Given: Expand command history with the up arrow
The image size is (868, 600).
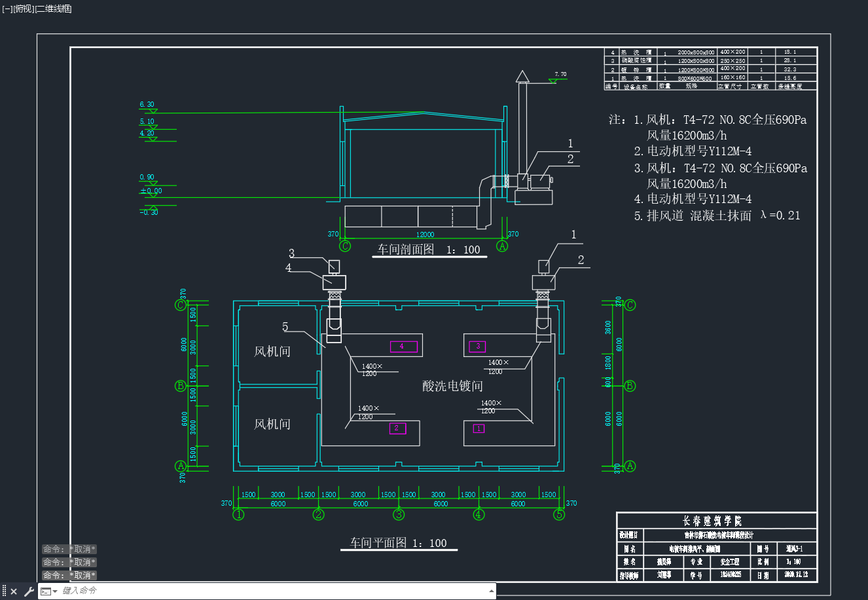Looking at the screenshot, I should tap(492, 591).
